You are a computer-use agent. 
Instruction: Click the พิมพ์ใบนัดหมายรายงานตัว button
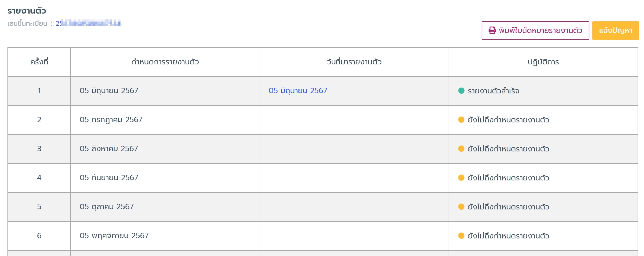coord(535,31)
